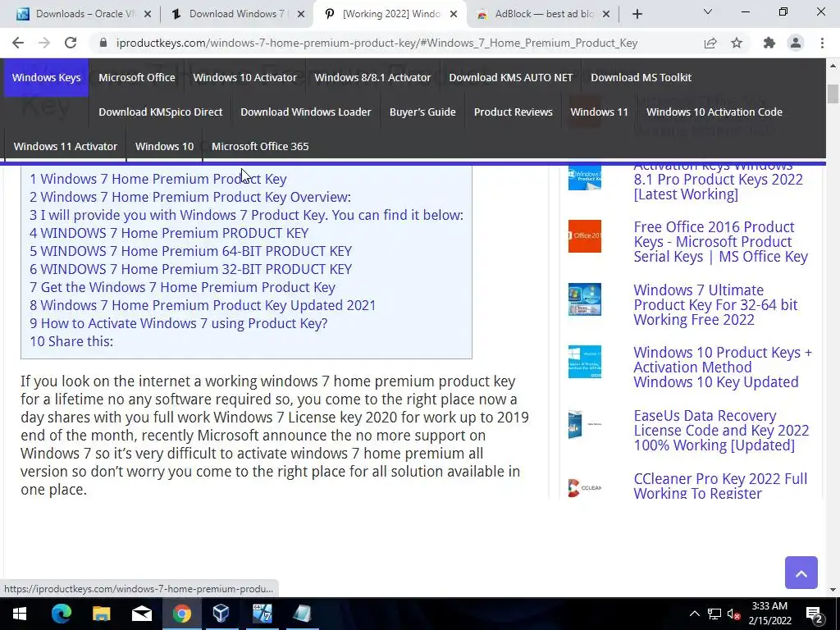The height and width of the screenshot is (630, 840).
Task: Jump to How to Activate Windows 7 section
Action: click(x=178, y=323)
